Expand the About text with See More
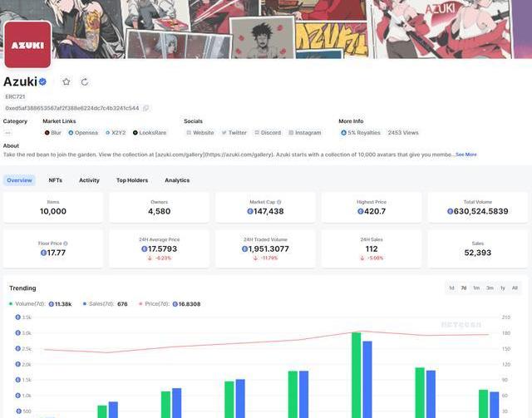This screenshot has height=418, width=532. coord(465,155)
